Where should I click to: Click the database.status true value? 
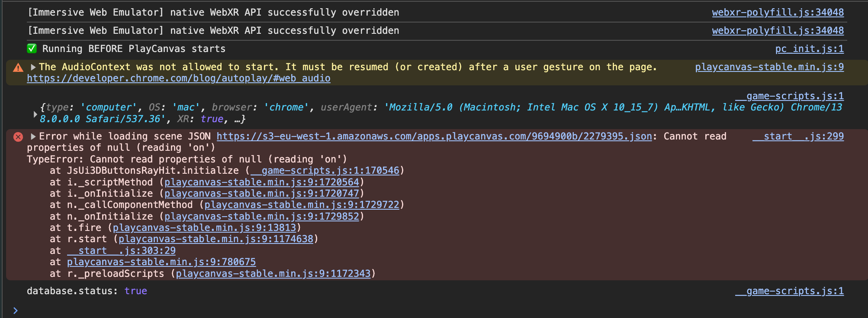(135, 291)
